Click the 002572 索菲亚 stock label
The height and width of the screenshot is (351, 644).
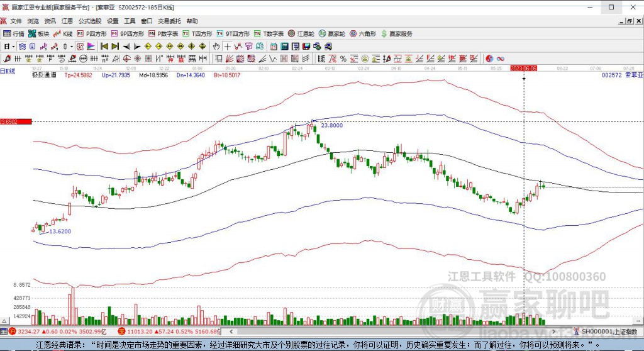(x=622, y=75)
